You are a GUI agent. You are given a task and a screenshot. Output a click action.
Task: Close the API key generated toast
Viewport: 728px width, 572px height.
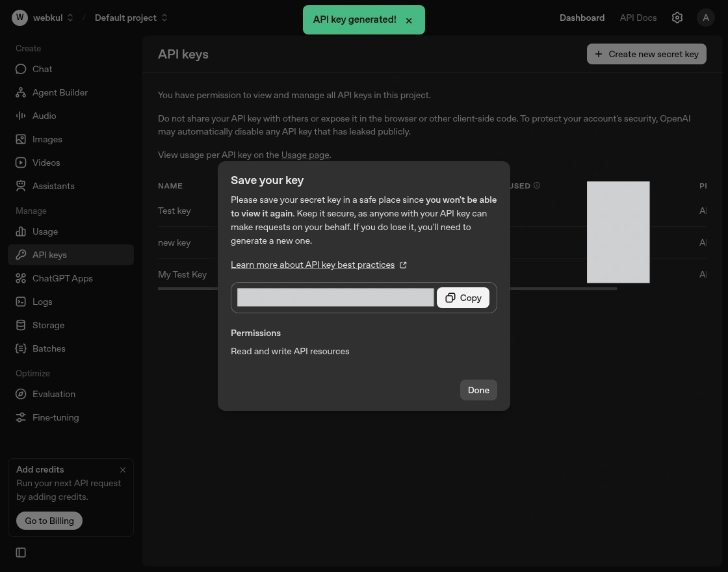pos(409,20)
